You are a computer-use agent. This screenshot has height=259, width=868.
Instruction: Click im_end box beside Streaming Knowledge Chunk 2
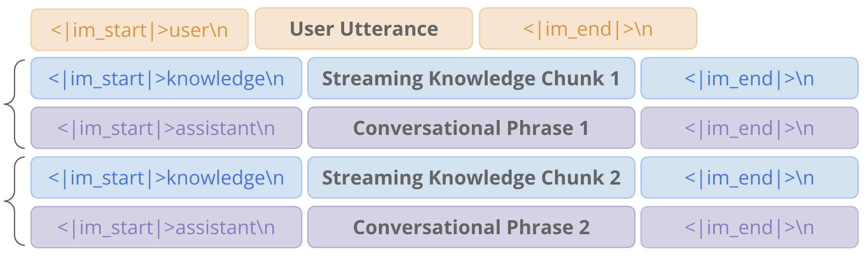click(x=749, y=178)
